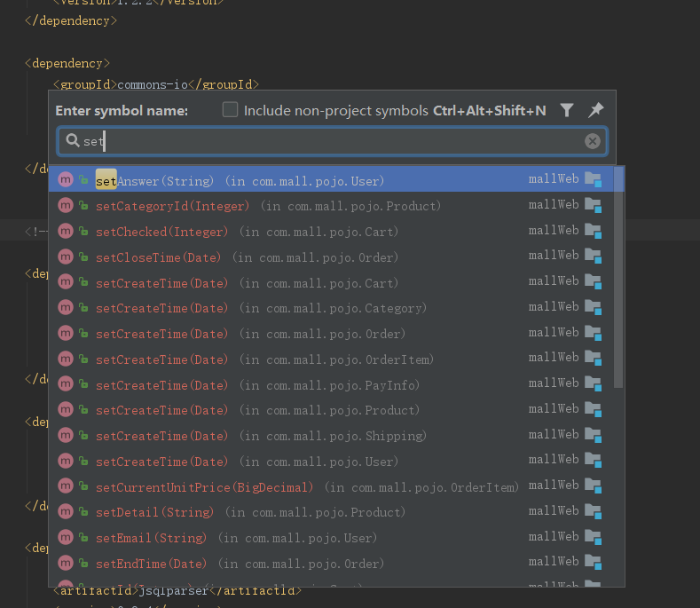Select setCreateTime(Date) in pojo.Shipping

tap(331, 436)
